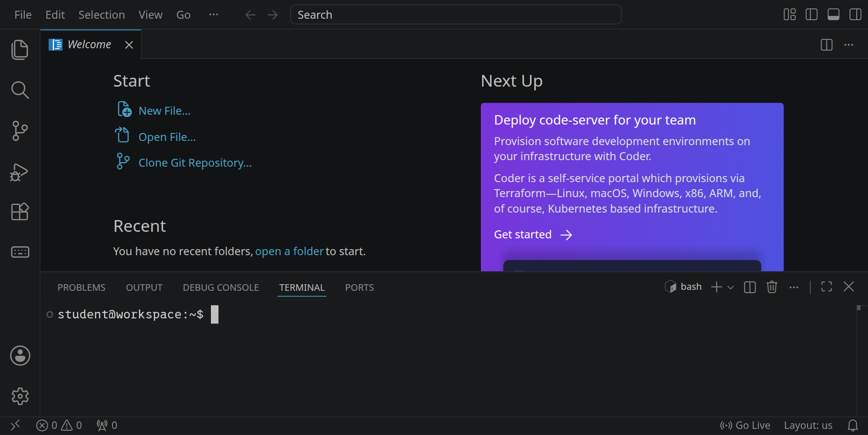Switch to the DEBUG CONSOLE tab
This screenshot has width=868, height=435.
click(x=221, y=288)
